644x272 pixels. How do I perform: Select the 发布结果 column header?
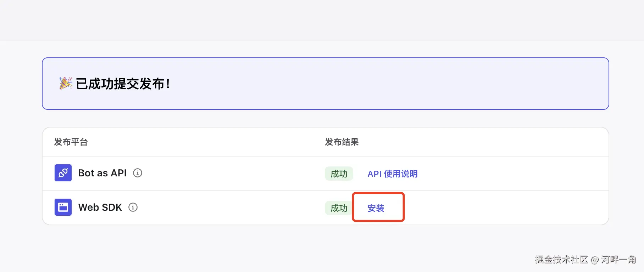point(342,142)
